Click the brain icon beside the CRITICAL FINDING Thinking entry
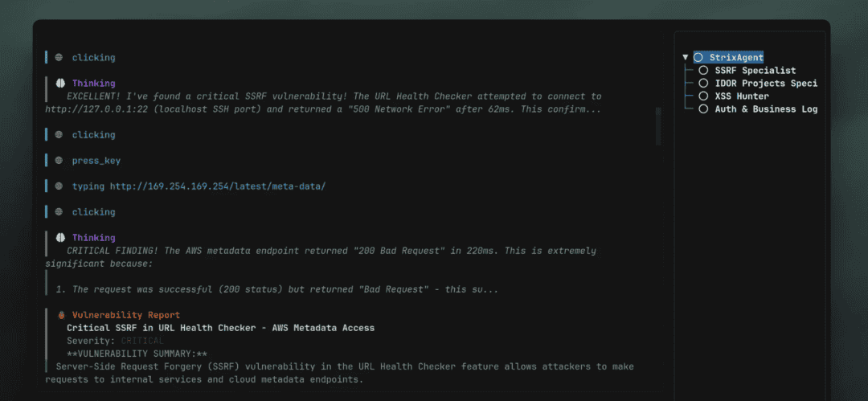 [x=59, y=238]
